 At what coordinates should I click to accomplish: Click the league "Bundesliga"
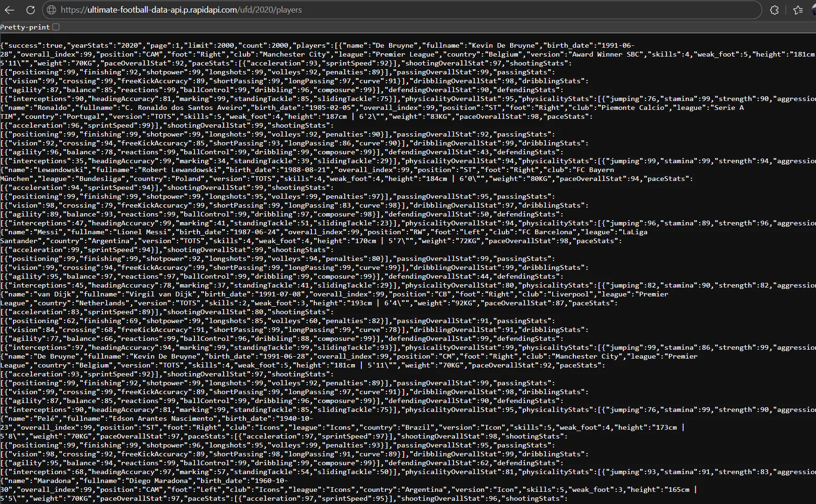[100, 179]
